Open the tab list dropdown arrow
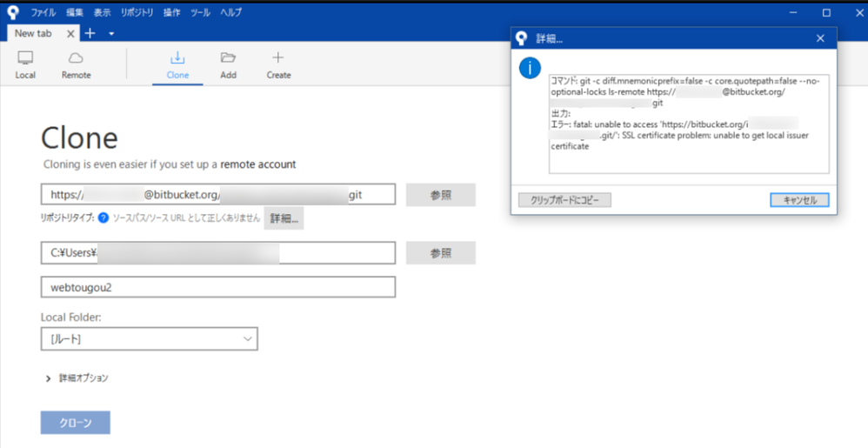 (x=111, y=34)
